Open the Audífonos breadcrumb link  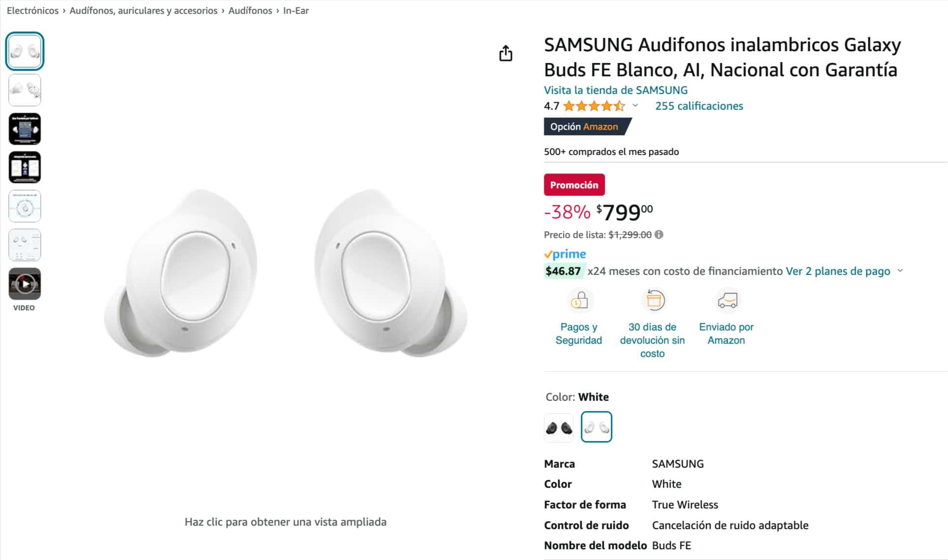(x=250, y=10)
